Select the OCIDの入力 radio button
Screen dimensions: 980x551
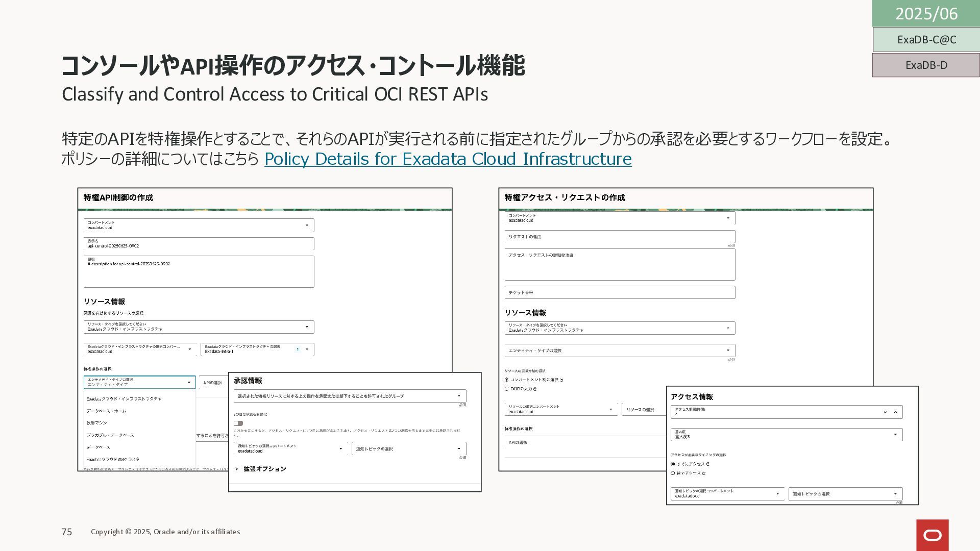pos(507,389)
